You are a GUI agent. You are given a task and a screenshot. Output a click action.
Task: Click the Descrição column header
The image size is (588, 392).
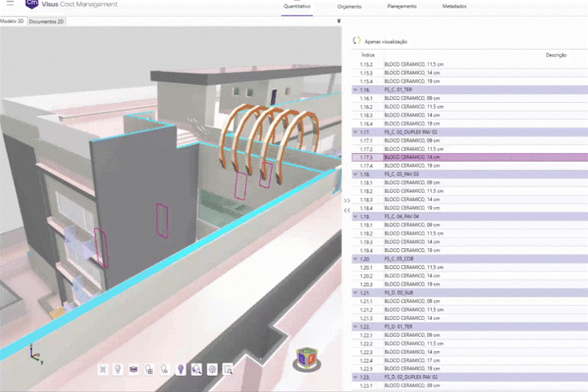click(556, 55)
